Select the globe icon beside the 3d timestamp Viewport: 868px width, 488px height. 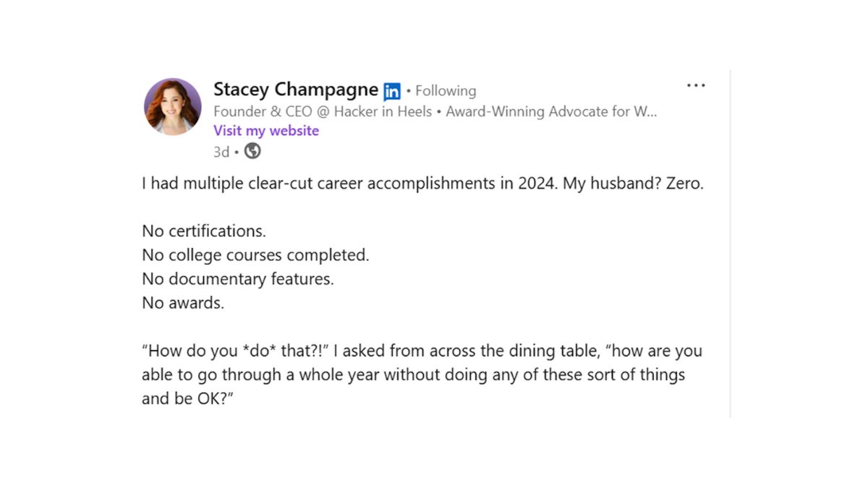[252, 151]
